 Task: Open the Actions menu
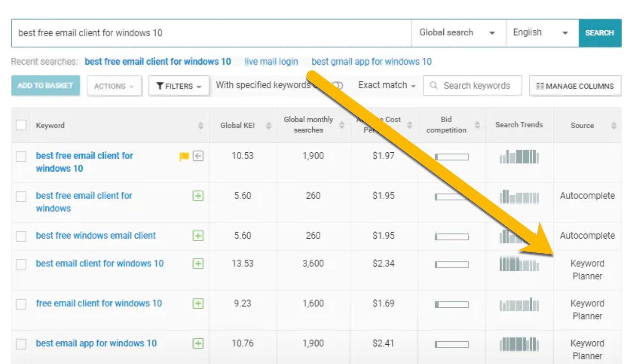tap(114, 86)
